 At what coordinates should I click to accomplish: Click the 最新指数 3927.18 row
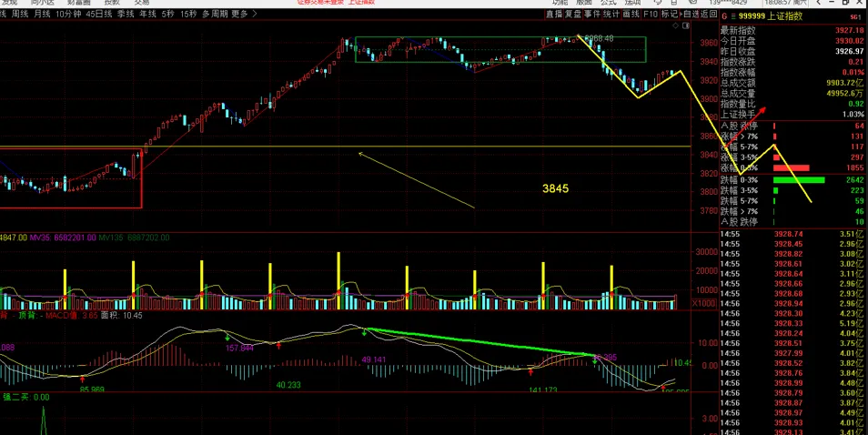click(x=792, y=30)
